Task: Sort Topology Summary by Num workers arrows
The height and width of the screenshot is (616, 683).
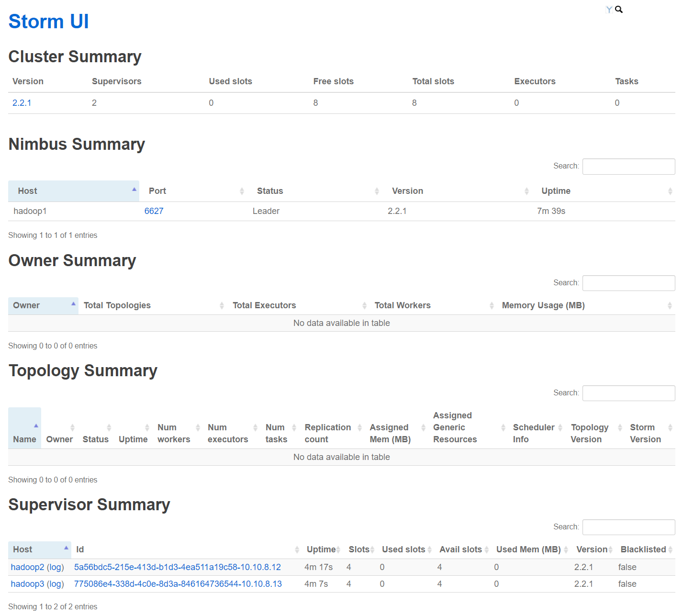Action: point(198,427)
